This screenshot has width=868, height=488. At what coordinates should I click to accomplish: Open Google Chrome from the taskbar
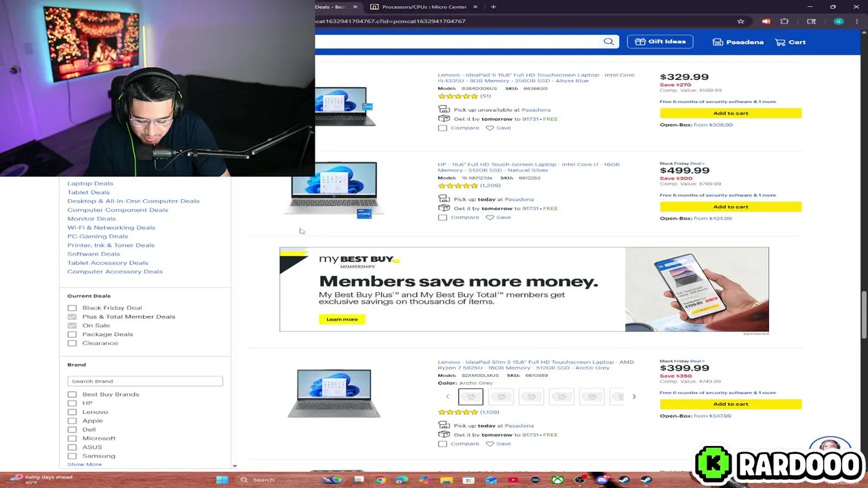(x=380, y=480)
